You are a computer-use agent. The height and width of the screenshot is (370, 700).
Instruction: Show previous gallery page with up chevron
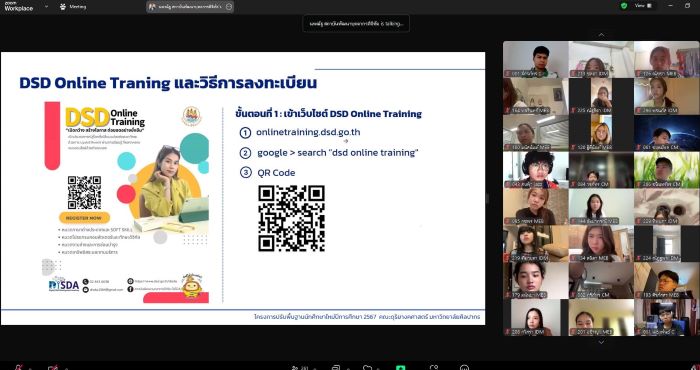click(601, 35)
